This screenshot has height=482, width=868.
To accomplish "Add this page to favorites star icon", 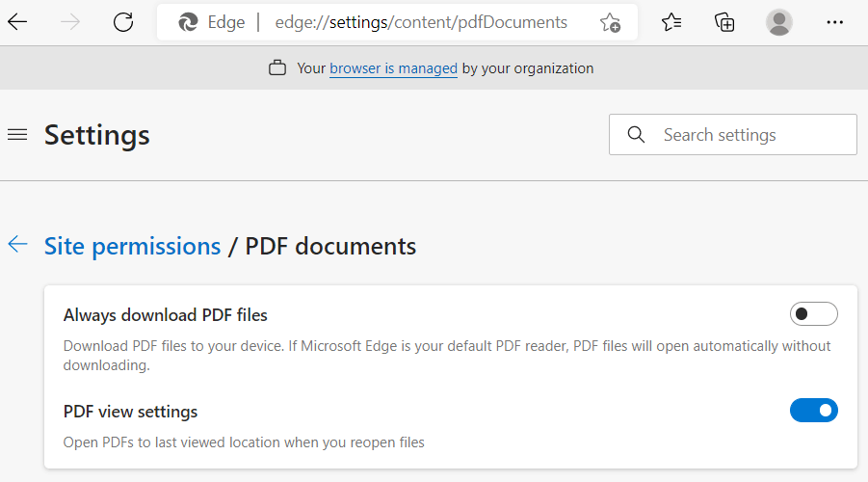I will click(610, 22).
